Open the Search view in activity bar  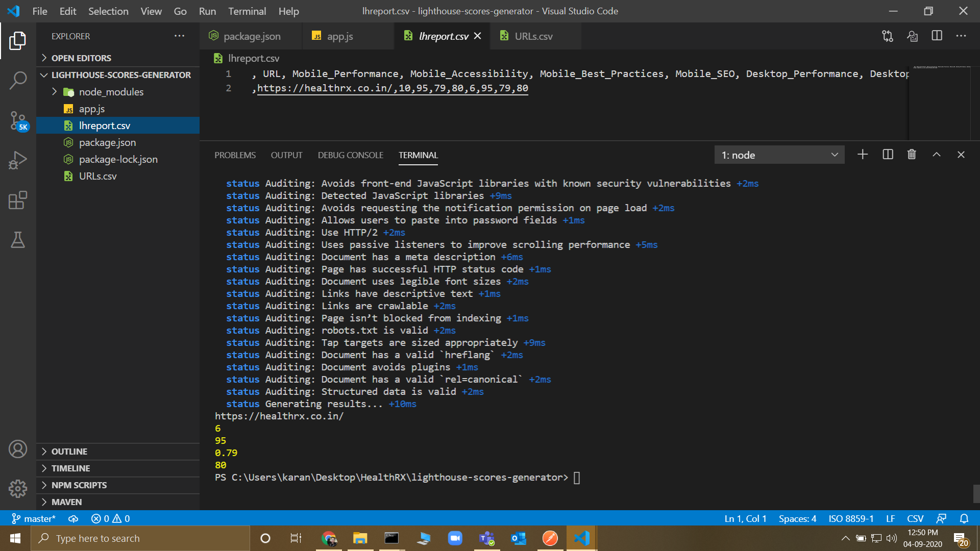point(18,80)
